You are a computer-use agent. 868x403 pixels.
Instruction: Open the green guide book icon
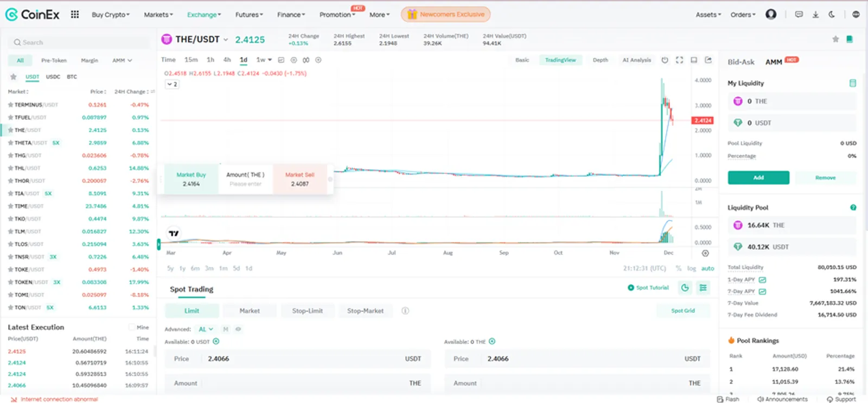(850, 39)
